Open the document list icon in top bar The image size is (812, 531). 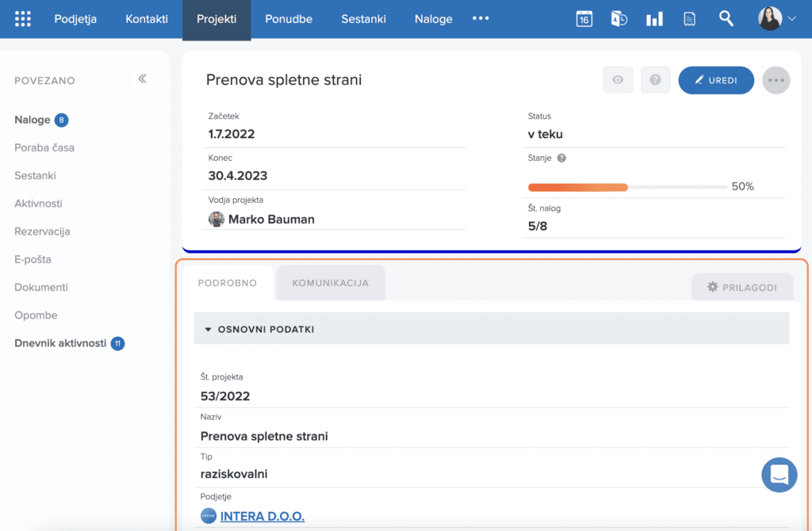click(x=689, y=19)
